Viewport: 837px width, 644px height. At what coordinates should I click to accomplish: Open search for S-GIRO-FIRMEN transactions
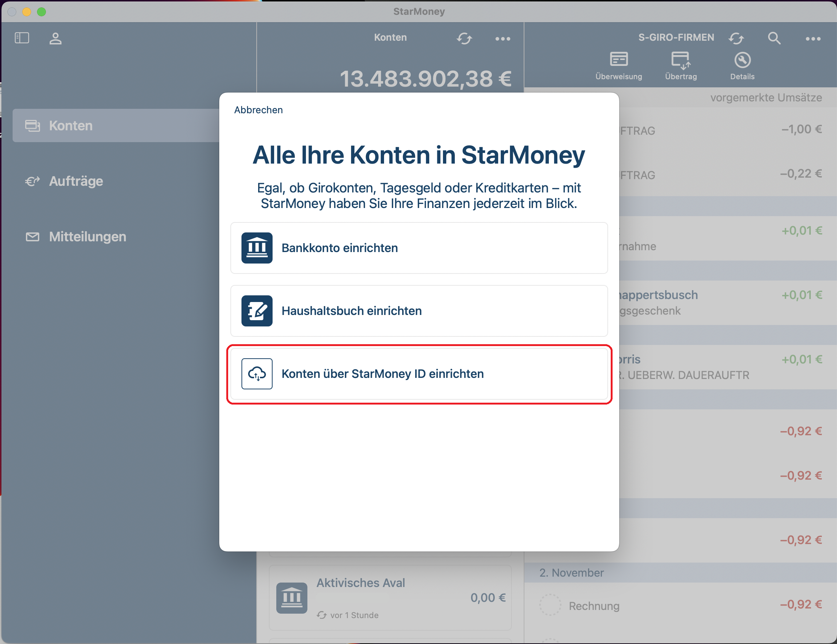tap(774, 38)
